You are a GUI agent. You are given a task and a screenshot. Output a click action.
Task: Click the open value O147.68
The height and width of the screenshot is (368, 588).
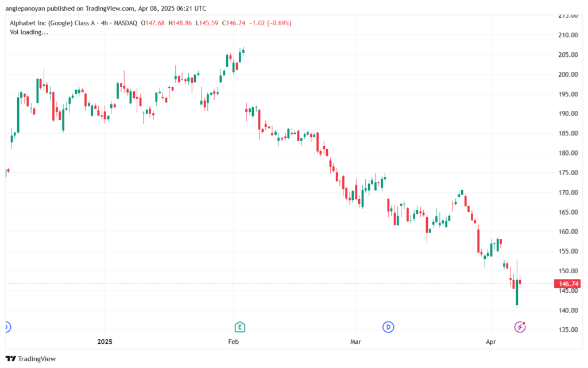pos(153,23)
